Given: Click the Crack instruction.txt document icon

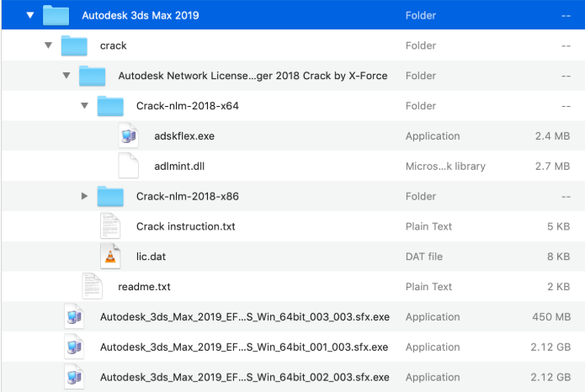Looking at the screenshot, I should [110, 226].
